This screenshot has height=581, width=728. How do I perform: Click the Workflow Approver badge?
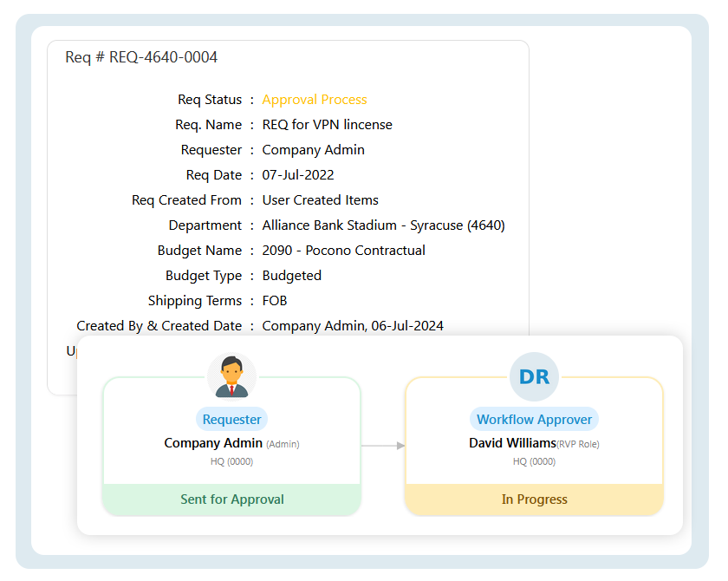534,419
